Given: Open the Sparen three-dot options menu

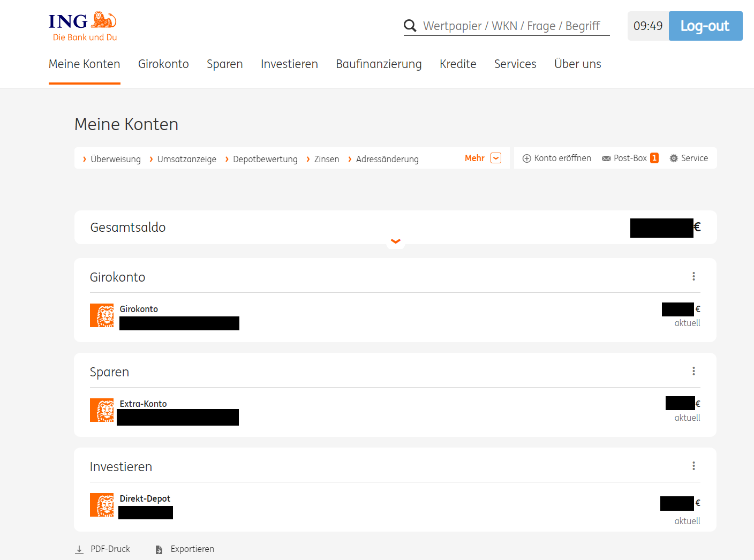Looking at the screenshot, I should pos(693,371).
